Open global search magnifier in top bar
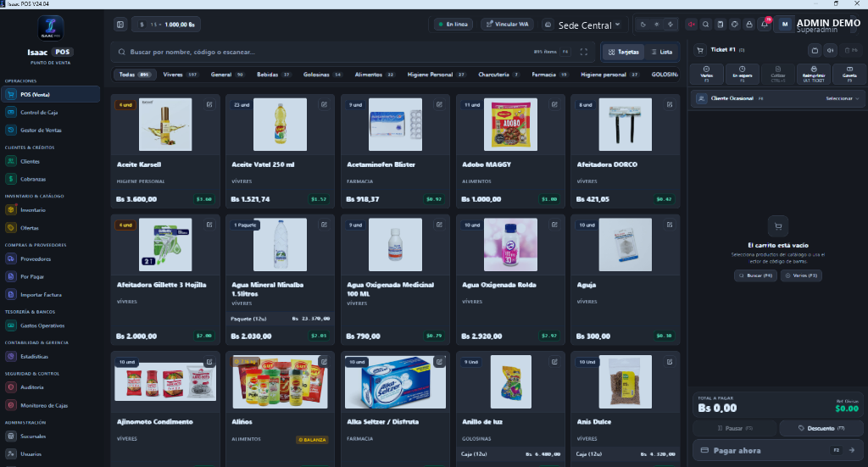The image size is (868, 467). [x=706, y=25]
